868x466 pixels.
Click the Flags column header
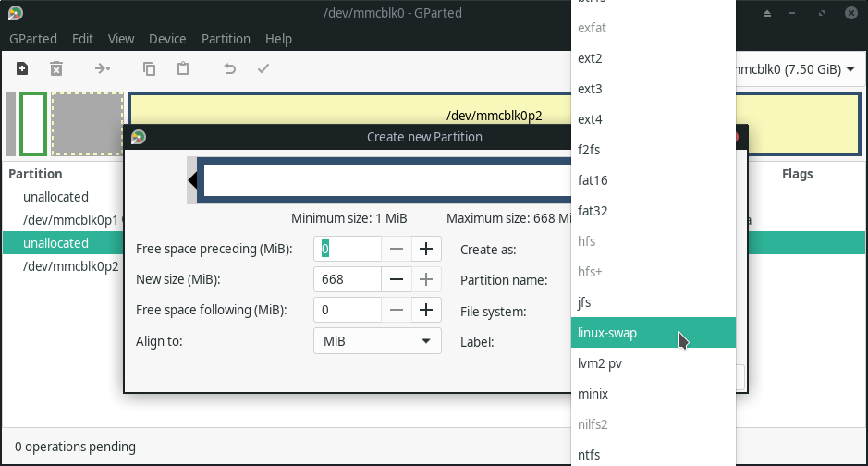click(797, 174)
